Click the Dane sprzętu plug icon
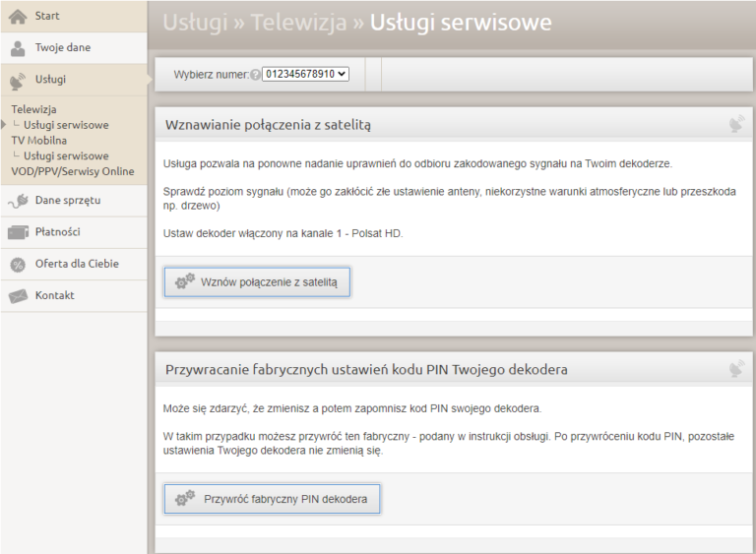Viewport: 756px width, 554px height. pos(18,201)
